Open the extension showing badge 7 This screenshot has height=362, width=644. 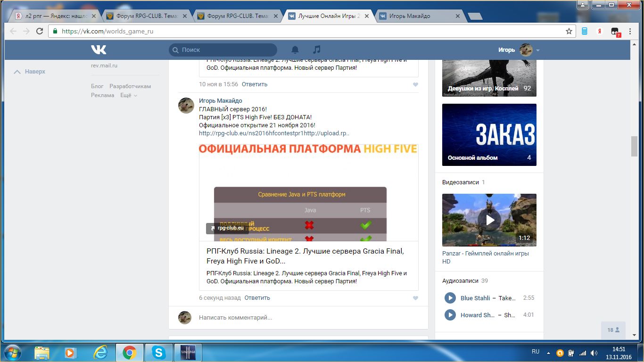pyautogui.click(x=615, y=32)
